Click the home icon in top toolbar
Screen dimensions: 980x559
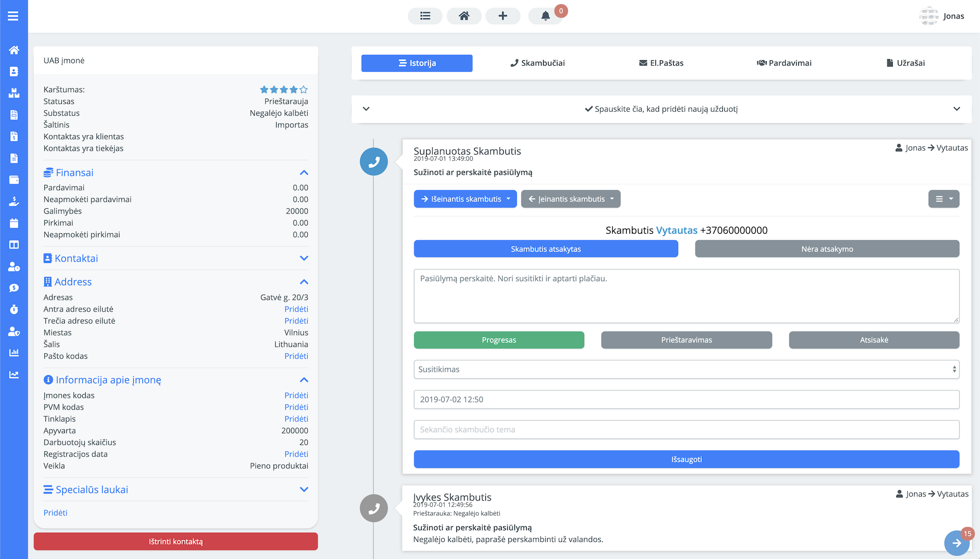463,16
